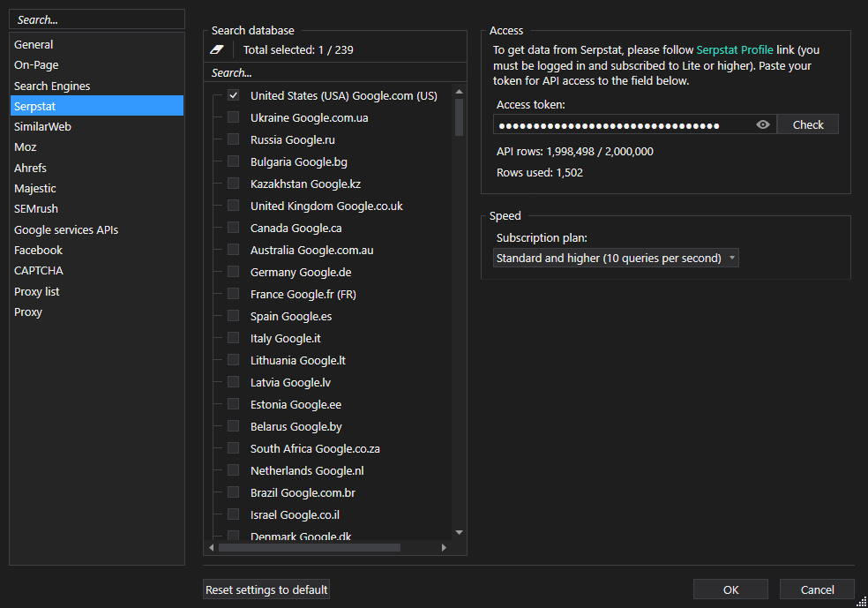Click Reset settings to default
The width and height of the screenshot is (868, 608).
pyautogui.click(x=266, y=589)
